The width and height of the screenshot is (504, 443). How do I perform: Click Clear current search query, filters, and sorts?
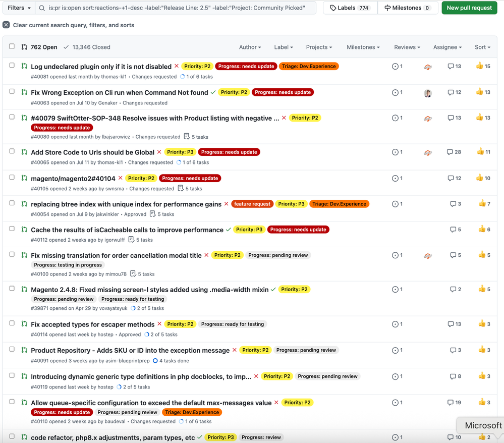[x=68, y=25]
